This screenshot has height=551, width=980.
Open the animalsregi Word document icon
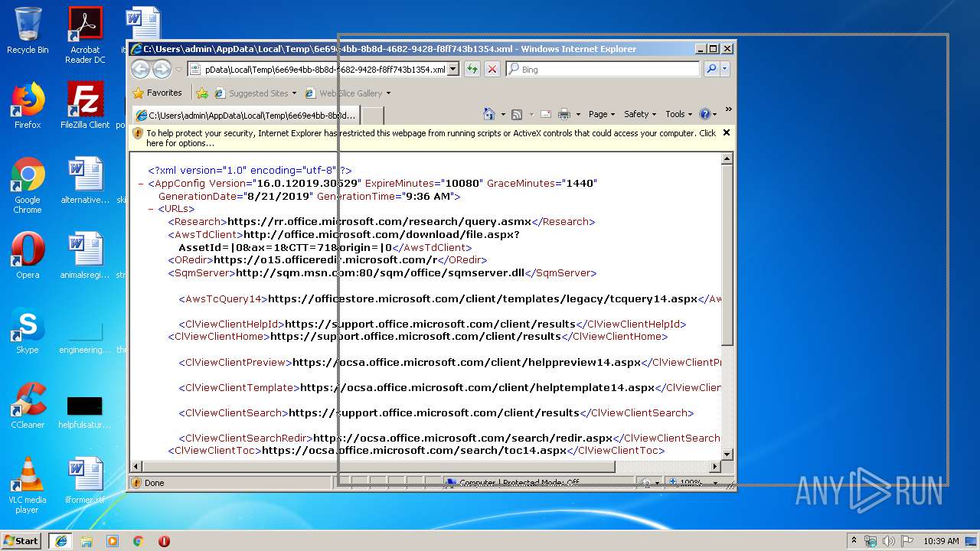pos(85,256)
